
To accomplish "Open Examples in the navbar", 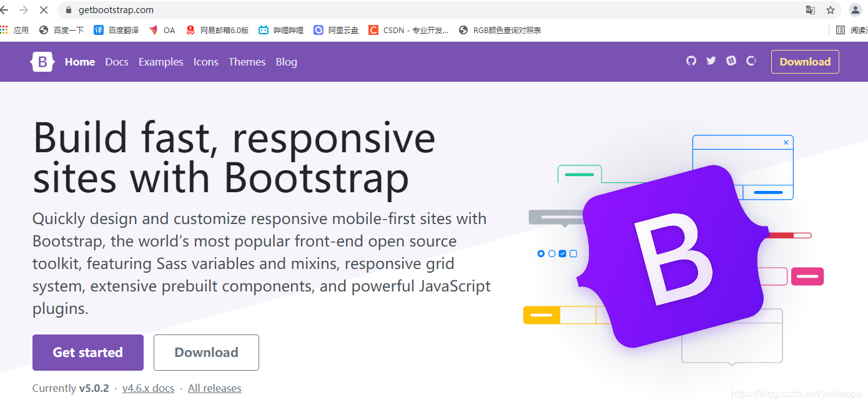I will click(x=161, y=62).
